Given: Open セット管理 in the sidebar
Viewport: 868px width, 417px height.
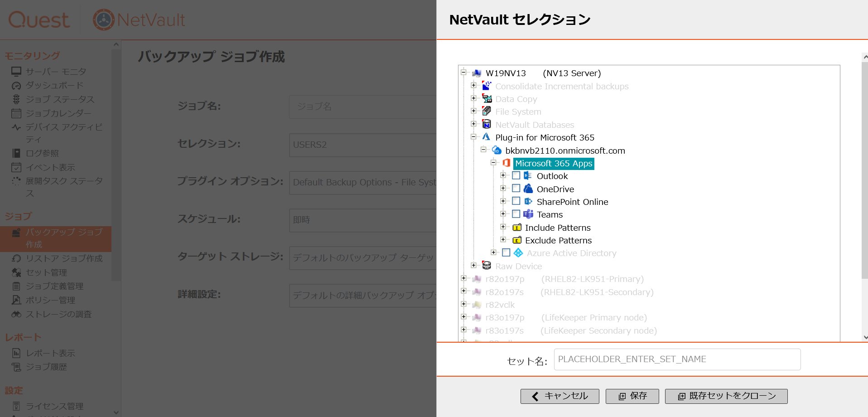Looking at the screenshot, I should point(46,272).
